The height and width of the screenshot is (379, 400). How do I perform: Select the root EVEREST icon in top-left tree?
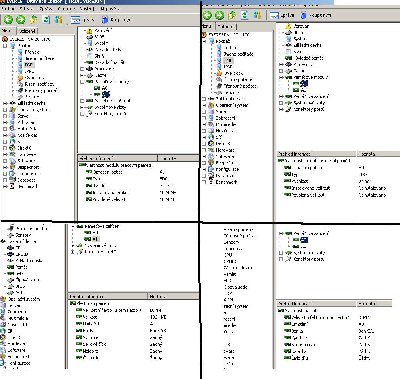pyautogui.click(x=5, y=39)
